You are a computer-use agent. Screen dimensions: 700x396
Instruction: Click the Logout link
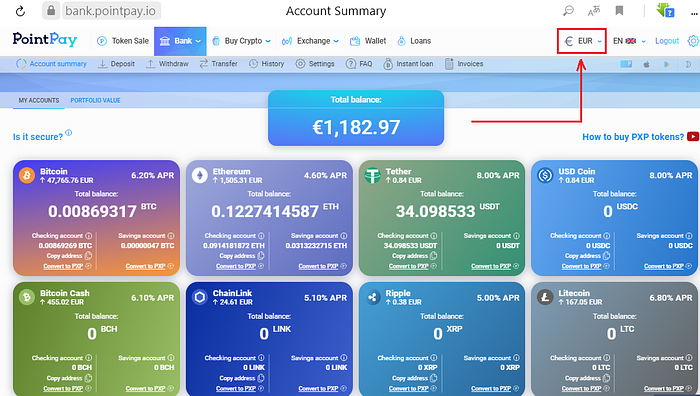coord(667,41)
